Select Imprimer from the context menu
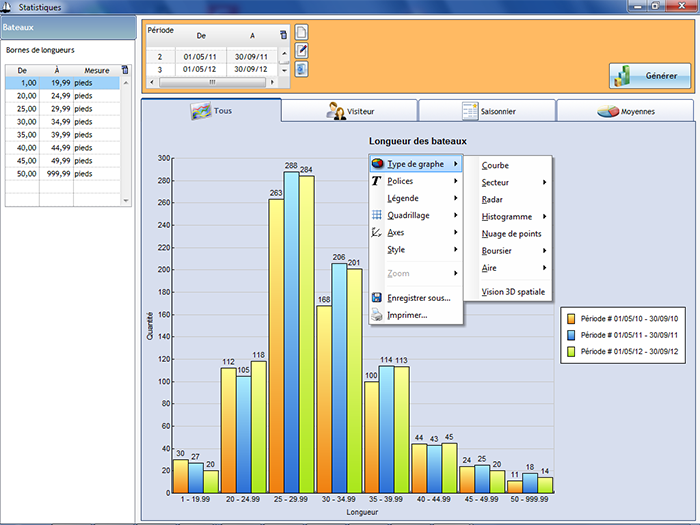This screenshot has height=525, width=700. [406, 315]
